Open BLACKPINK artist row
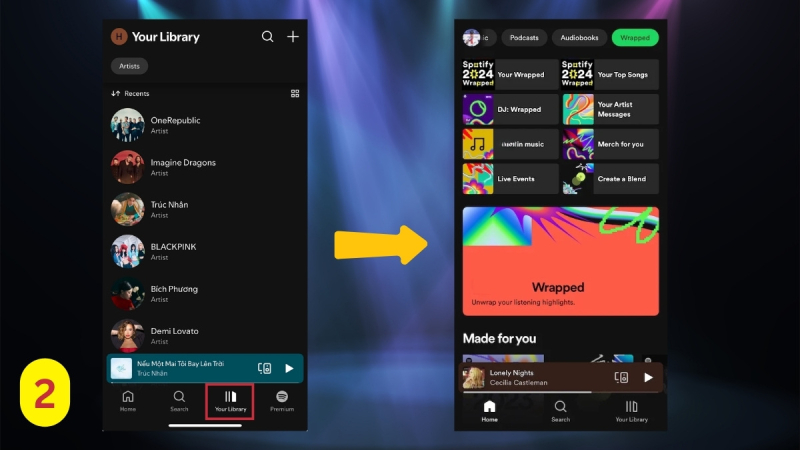800x450 pixels. pyautogui.click(x=205, y=252)
